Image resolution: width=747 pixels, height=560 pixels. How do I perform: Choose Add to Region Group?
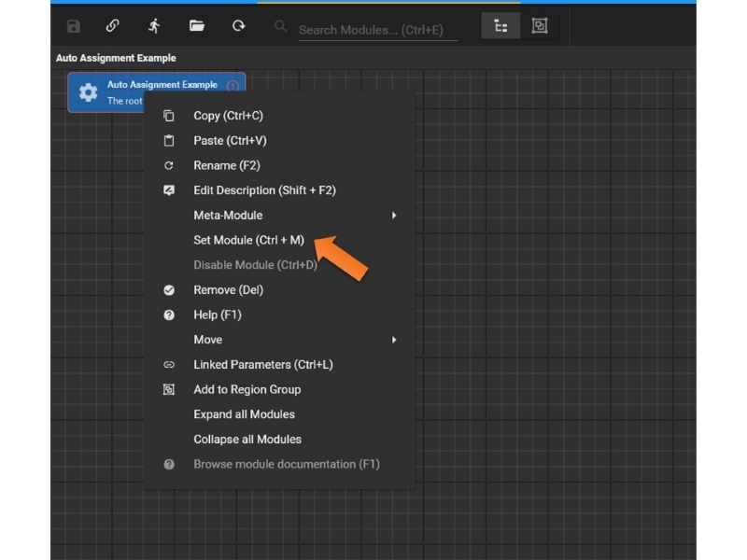pyautogui.click(x=279, y=389)
